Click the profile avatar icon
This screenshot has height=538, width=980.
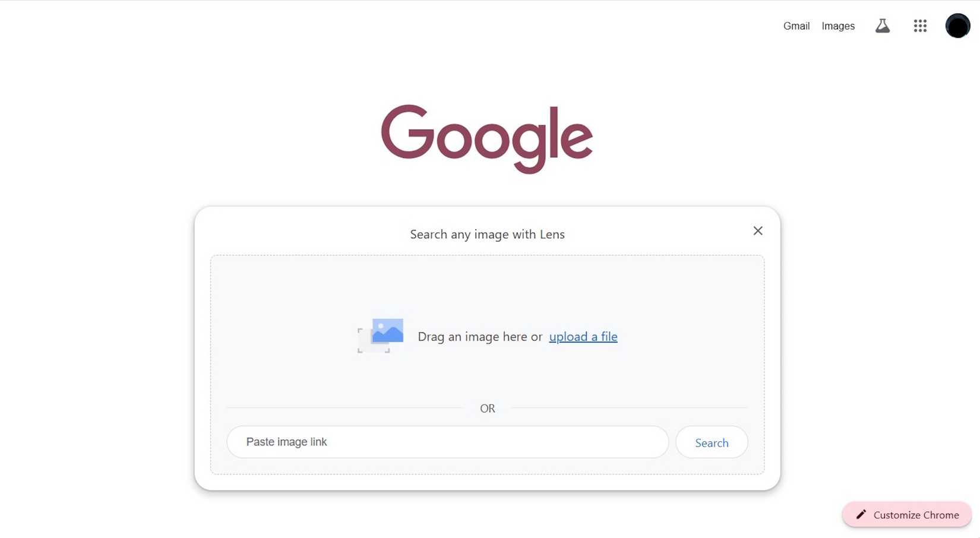tap(957, 25)
